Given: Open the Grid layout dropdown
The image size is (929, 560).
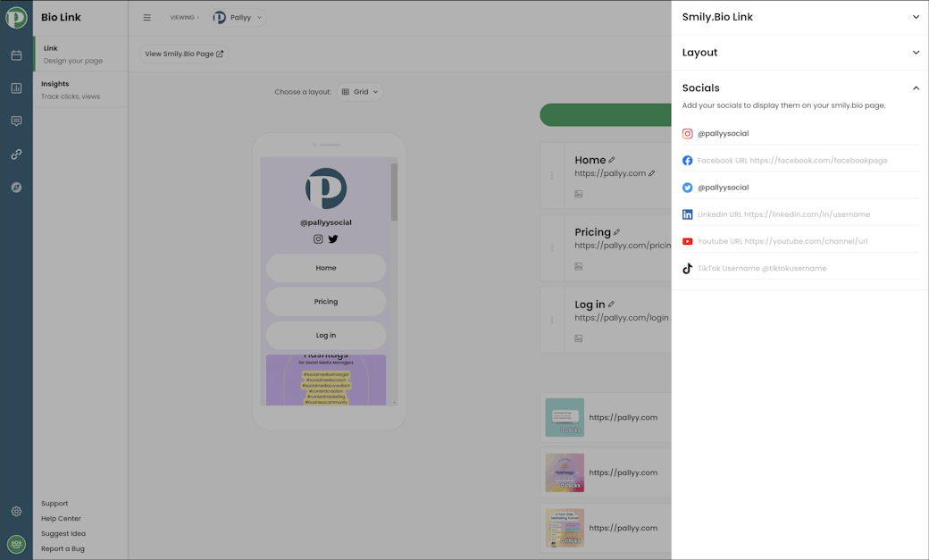Looking at the screenshot, I should coord(360,91).
